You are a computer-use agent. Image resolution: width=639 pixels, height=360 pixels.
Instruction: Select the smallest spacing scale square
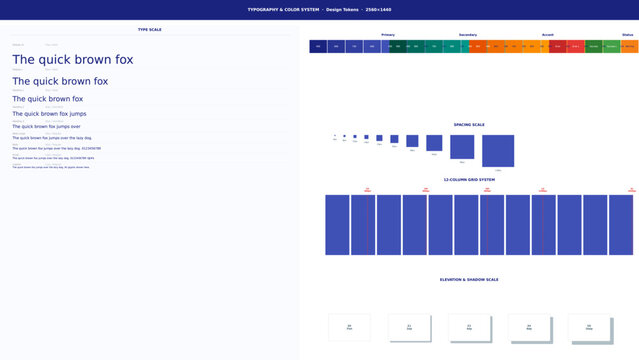335,135
